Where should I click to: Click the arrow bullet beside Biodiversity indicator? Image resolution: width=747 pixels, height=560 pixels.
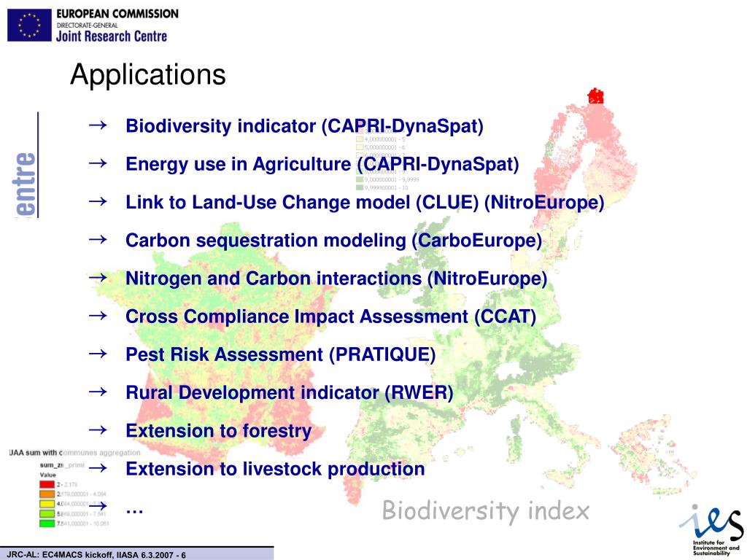click(x=98, y=125)
